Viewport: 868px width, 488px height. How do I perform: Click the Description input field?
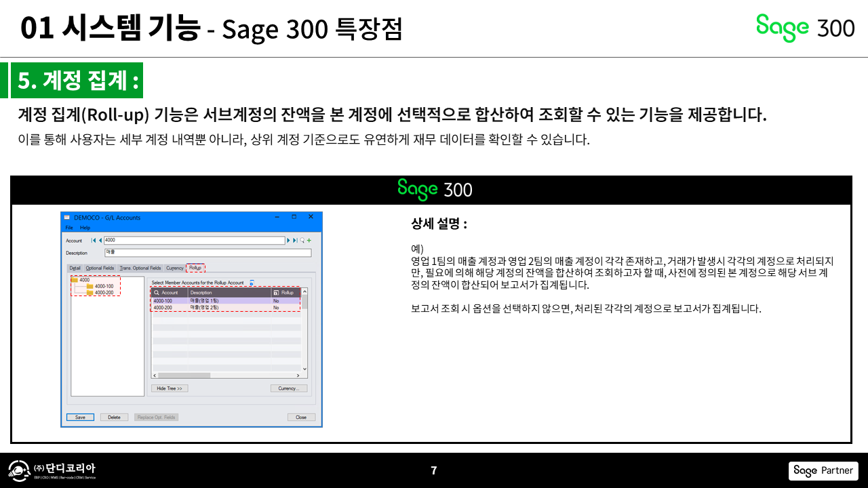208,253
